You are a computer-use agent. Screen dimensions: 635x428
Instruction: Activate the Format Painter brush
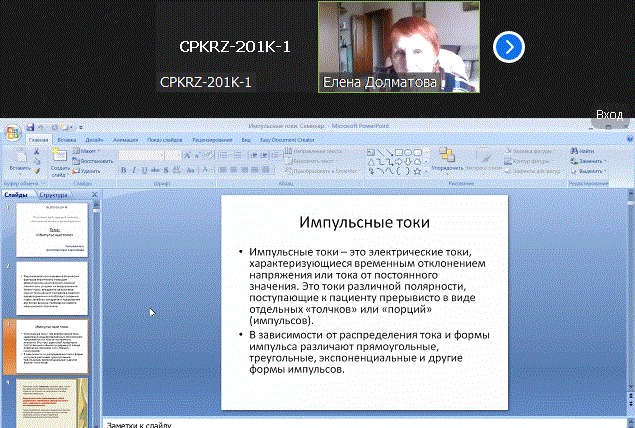click(37, 171)
